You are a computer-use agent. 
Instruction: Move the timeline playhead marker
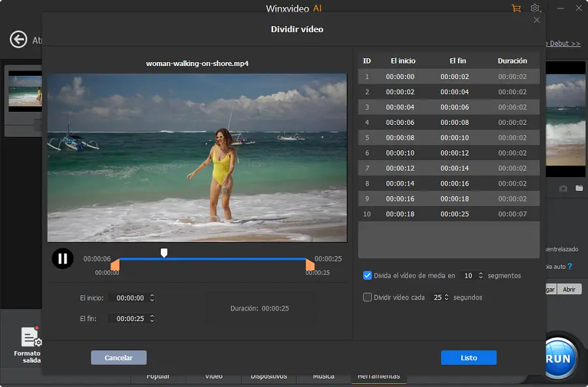pos(164,252)
